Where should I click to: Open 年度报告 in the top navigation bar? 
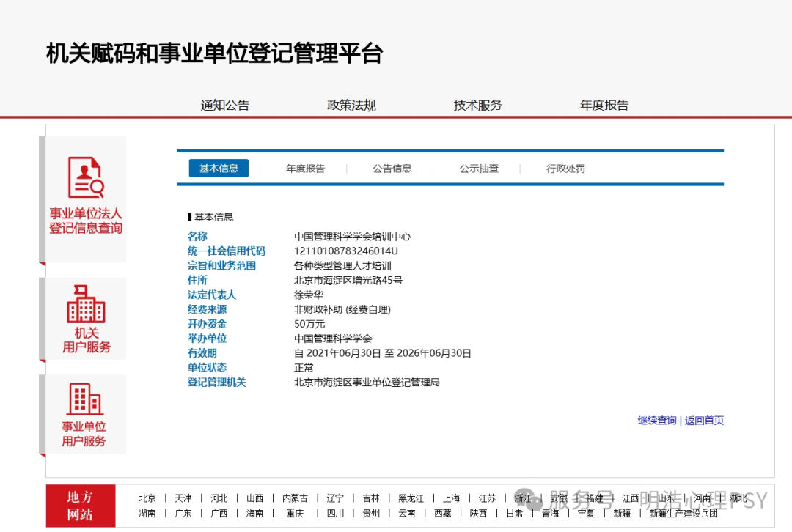(604, 105)
